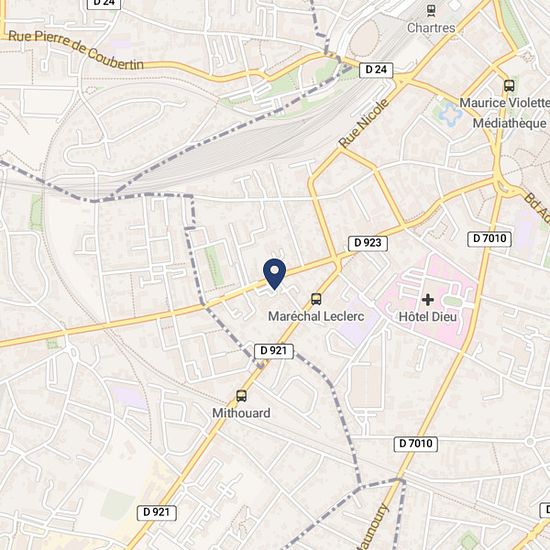The width and height of the screenshot is (550, 550).
Task: Click the Hôtel Dieu hospital cross icon
Action: [x=428, y=300]
